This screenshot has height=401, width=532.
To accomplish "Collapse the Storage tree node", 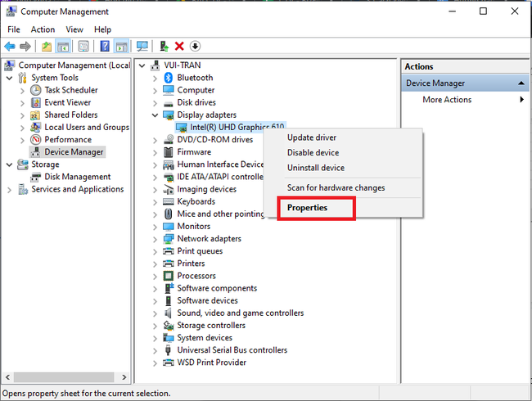I will point(10,164).
